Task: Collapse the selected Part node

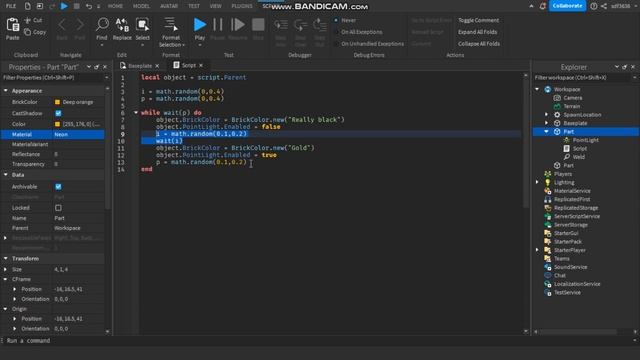Action: (546, 131)
